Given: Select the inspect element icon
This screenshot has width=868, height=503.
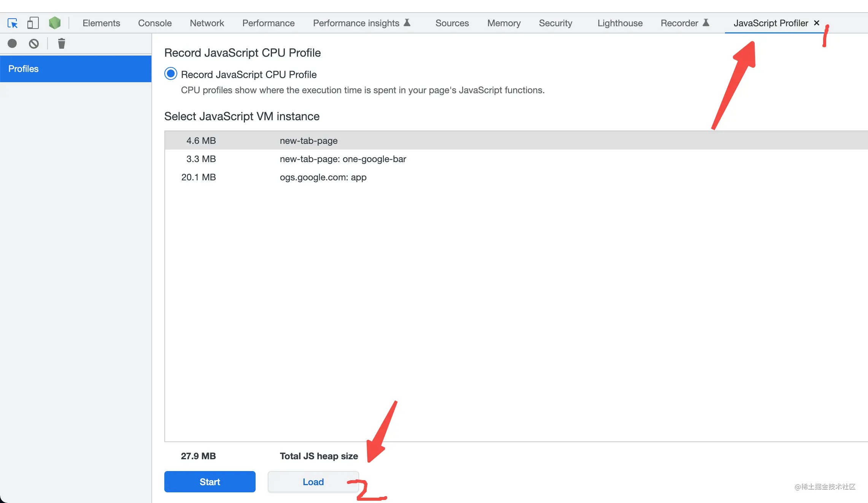Looking at the screenshot, I should pos(12,23).
